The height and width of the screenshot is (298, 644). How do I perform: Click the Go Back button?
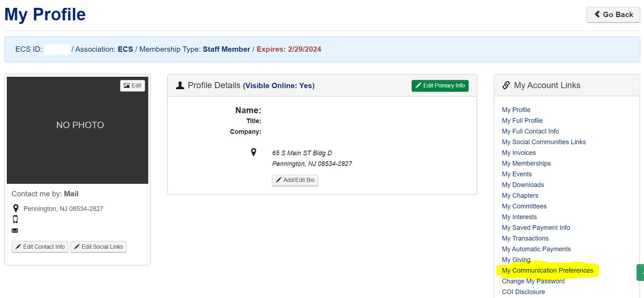pos(613,15)
